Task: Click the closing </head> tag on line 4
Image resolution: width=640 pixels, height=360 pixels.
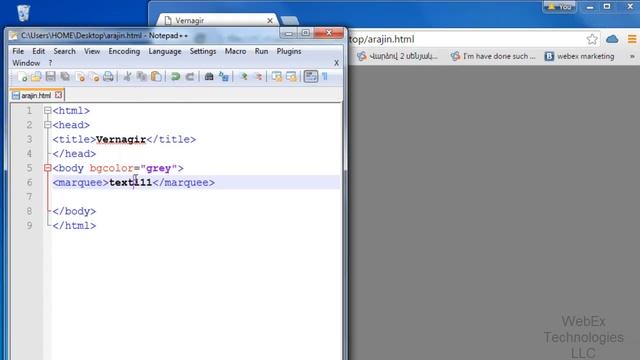Action: [x=74, y=154]
